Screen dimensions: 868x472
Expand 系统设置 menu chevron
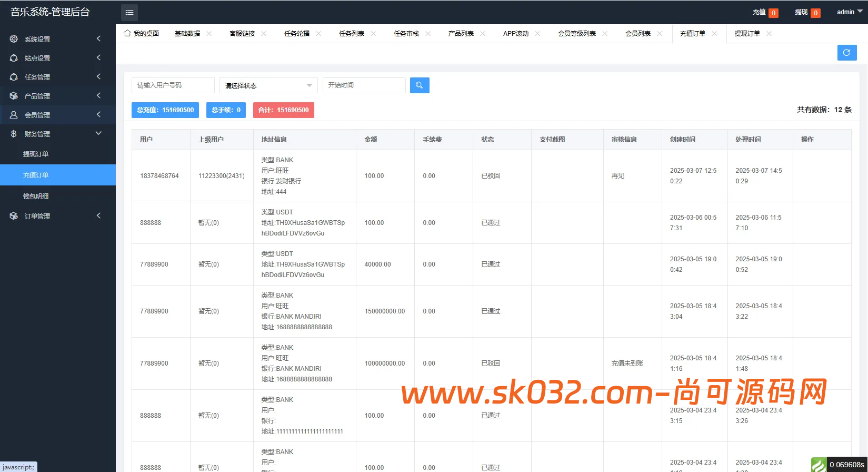[x=98, y=38]
